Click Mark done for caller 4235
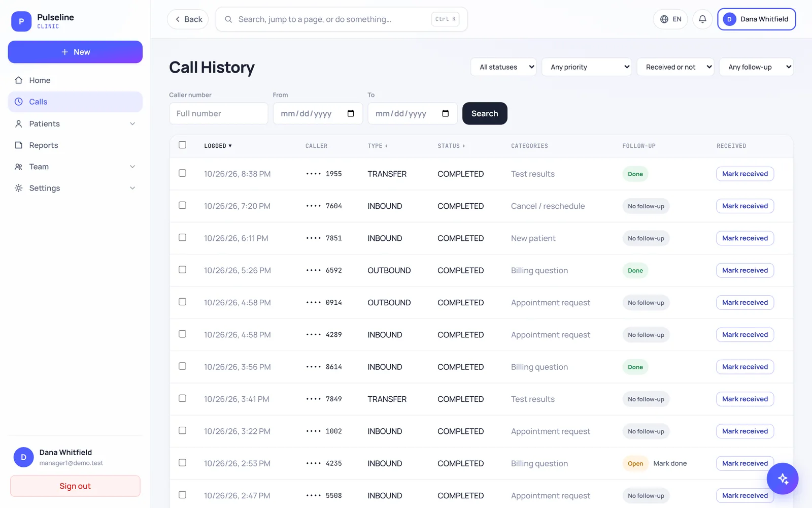This screenshot has width=812, height=508. 670,463
